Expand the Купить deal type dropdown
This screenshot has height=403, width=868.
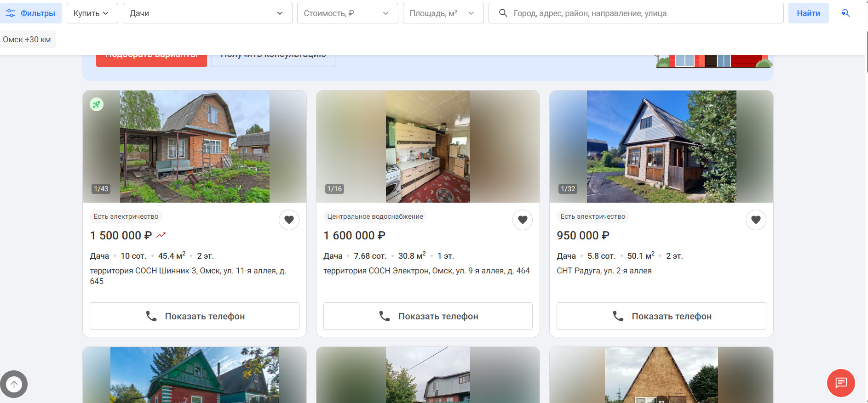click(92, 13)
